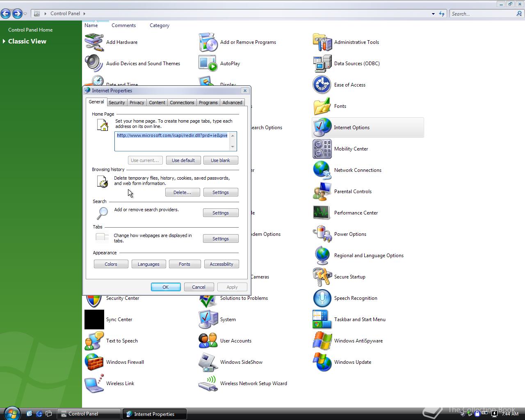The height and width of the screenshot is (420, 525).
Task: Open the Text to Speech icon
Action: (94, 341)
